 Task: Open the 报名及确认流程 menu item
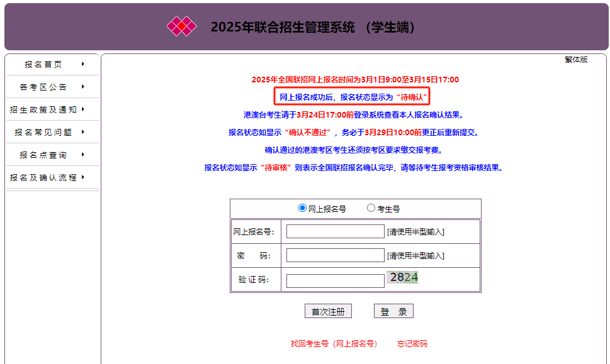click(43, 177)
